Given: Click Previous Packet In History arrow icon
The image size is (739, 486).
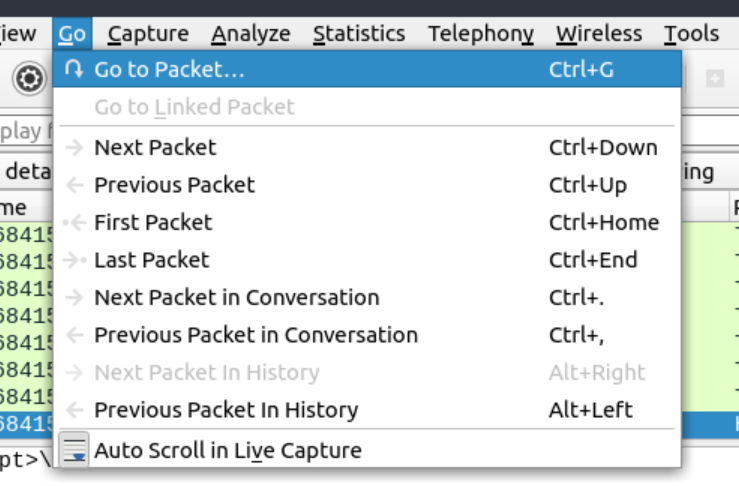Looking at the screenshot, I should [x=74, y=410].
